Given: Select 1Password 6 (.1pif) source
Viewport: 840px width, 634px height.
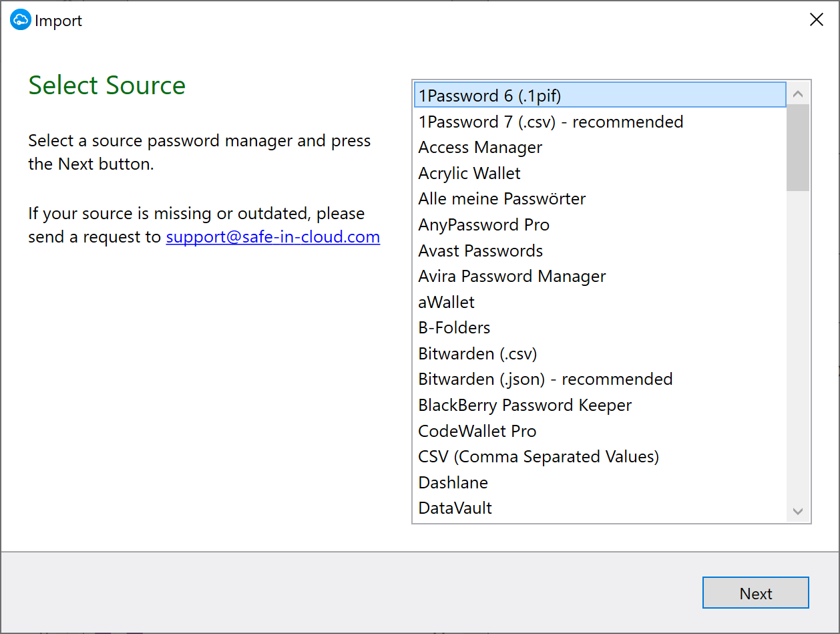Looking at the screenshot, I should [x=600, y=96].
